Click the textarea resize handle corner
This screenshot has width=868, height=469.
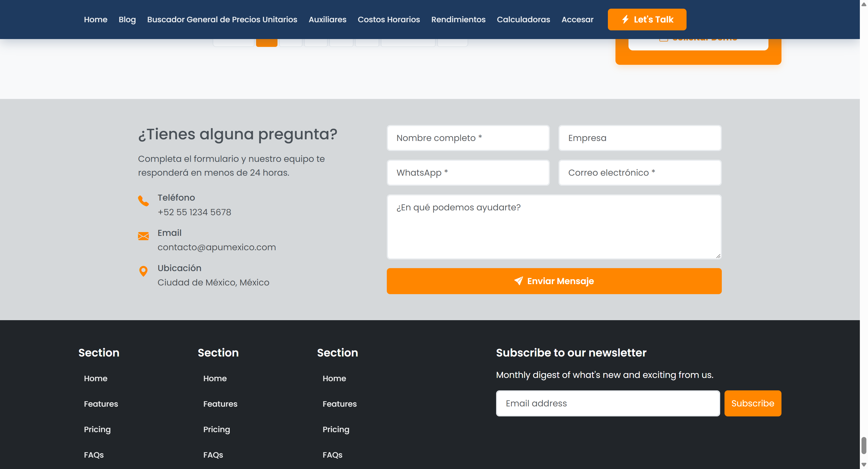click(x=718, y=256)
